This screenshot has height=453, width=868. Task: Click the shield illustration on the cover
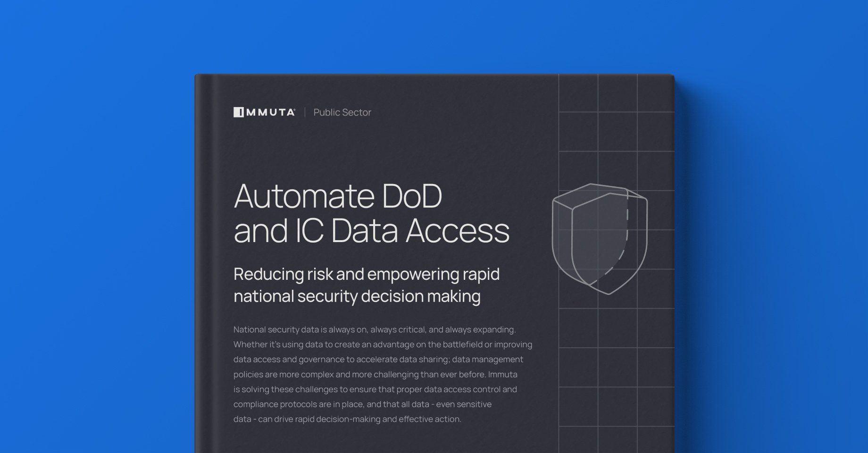click(x=600, y=239)
